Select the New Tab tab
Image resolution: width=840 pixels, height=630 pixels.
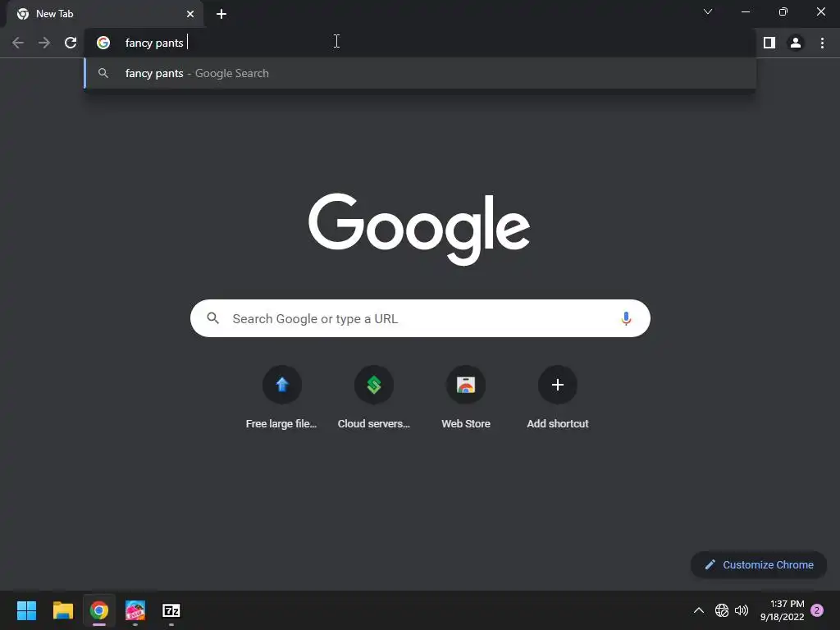[105, 14]
